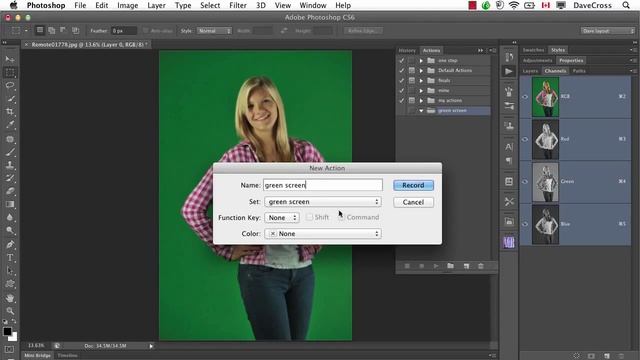Click the Add to selection option icon

[x=51, y=31]
